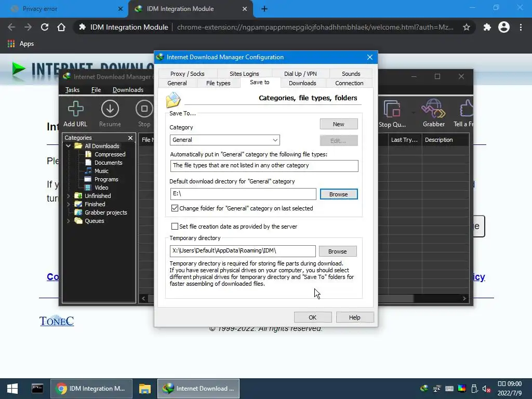Click Help in the configuration dialog
The width and height of the screenshot is (532, 399).
click(x=354, y=317)
